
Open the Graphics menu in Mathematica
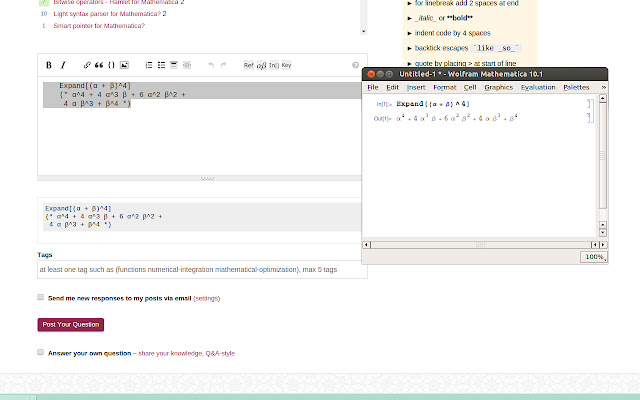[498, 87]
